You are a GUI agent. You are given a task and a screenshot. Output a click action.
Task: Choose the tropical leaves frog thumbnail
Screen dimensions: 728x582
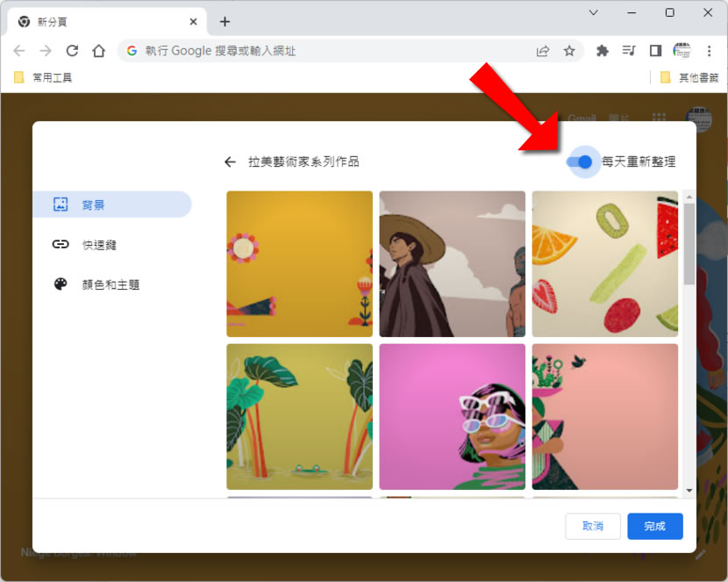(x=299, y=417)
